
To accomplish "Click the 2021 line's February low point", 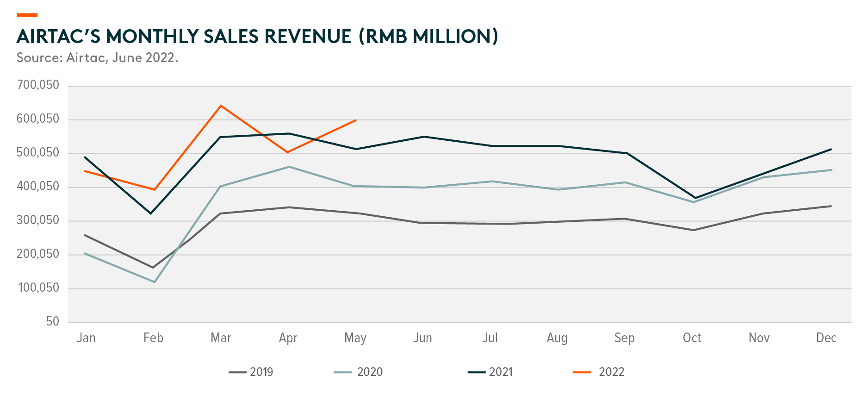I will (151, 213).
